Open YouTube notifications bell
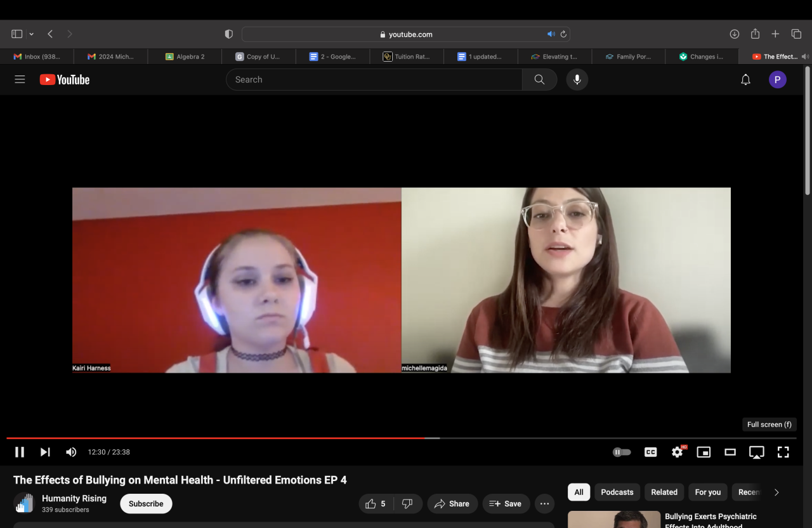This screenshot has height=528, width=812. coord(745,79)
